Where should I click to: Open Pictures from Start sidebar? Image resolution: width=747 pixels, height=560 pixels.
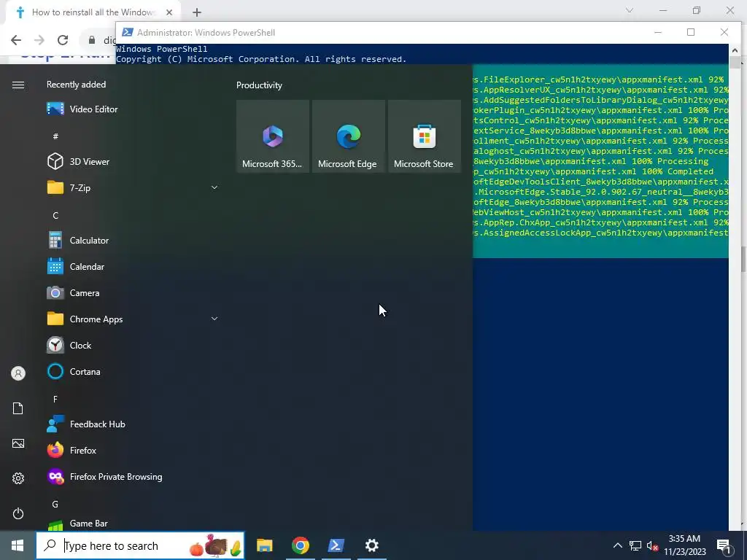tap(18, 444)
